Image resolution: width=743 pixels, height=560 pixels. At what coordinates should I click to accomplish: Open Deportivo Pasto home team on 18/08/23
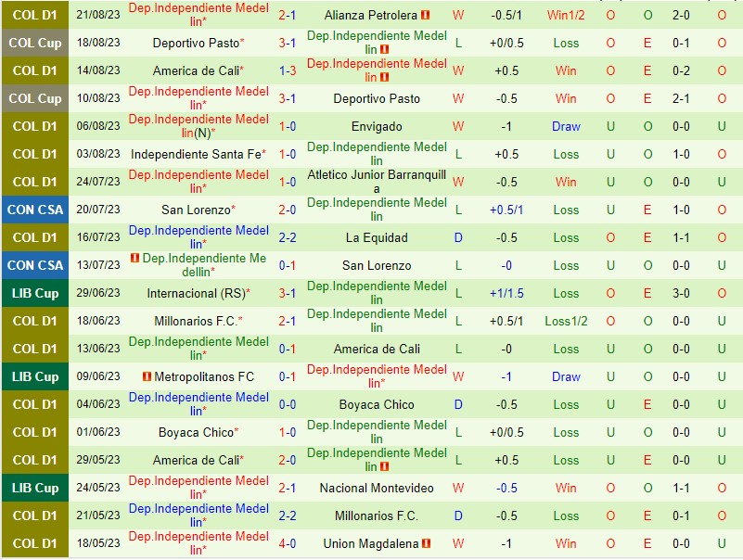[196, 44]
